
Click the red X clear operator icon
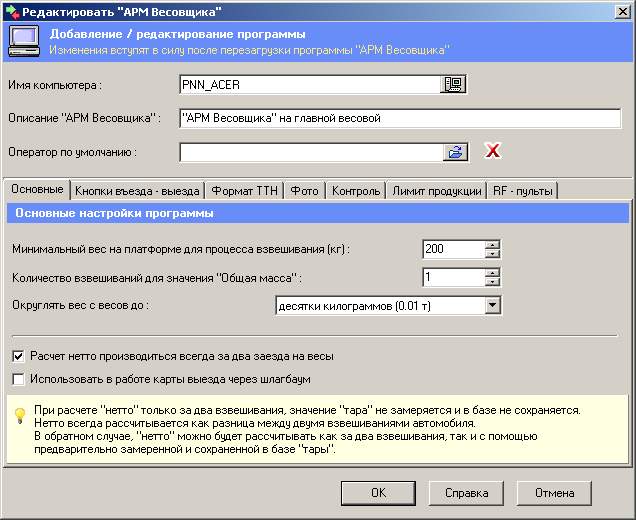click(x=492, y=152)
